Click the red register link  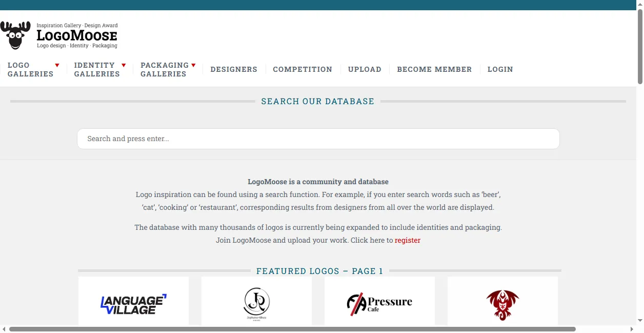coord(408,240)
